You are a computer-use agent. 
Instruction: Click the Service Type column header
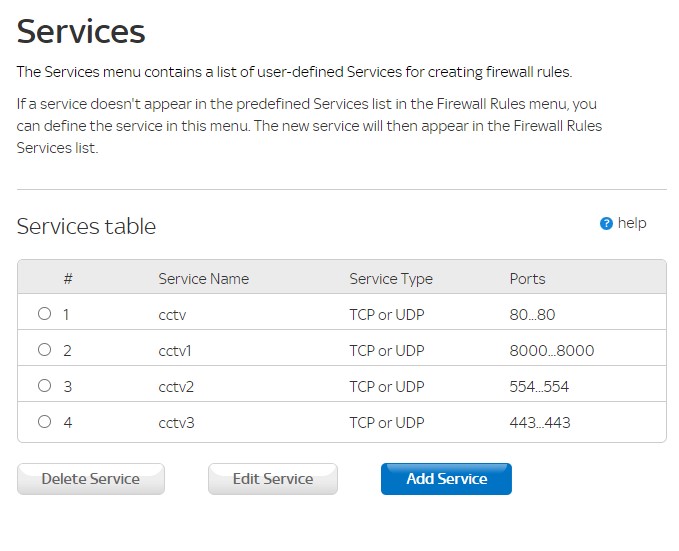(390, 278)
